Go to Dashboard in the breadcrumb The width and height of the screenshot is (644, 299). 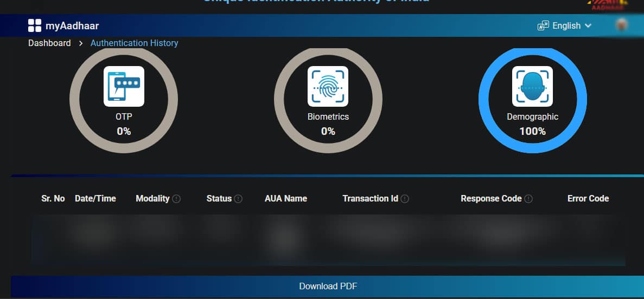click(49, 43)
